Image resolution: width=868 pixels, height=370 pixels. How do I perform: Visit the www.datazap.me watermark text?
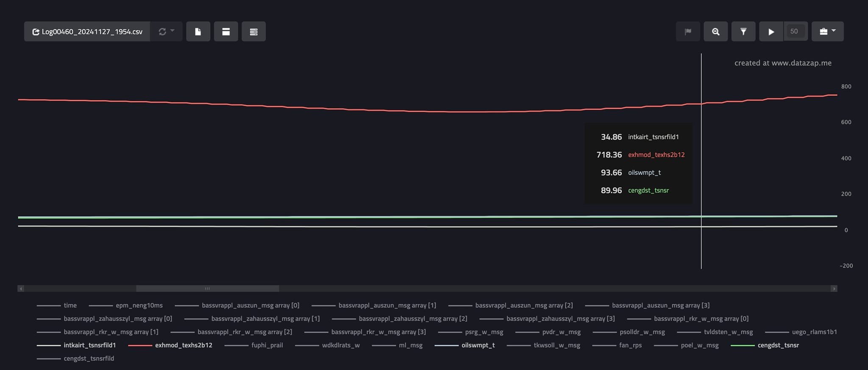click(782, 63)
